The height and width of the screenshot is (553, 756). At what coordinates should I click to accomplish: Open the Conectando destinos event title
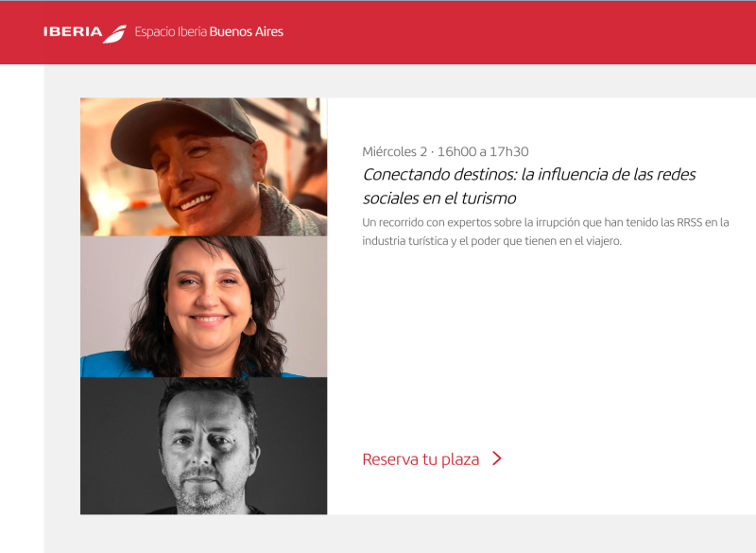[x=529, y=185]
